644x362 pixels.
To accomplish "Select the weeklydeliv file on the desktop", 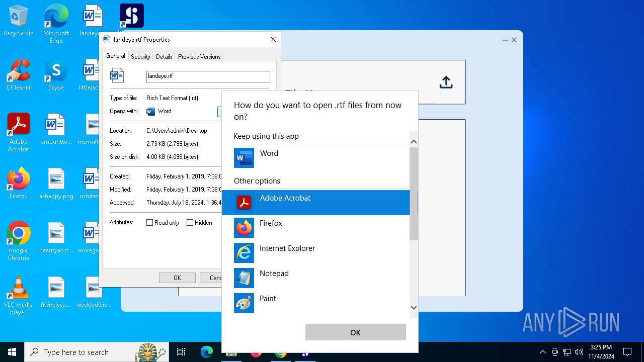I will [x=94, y=292].
